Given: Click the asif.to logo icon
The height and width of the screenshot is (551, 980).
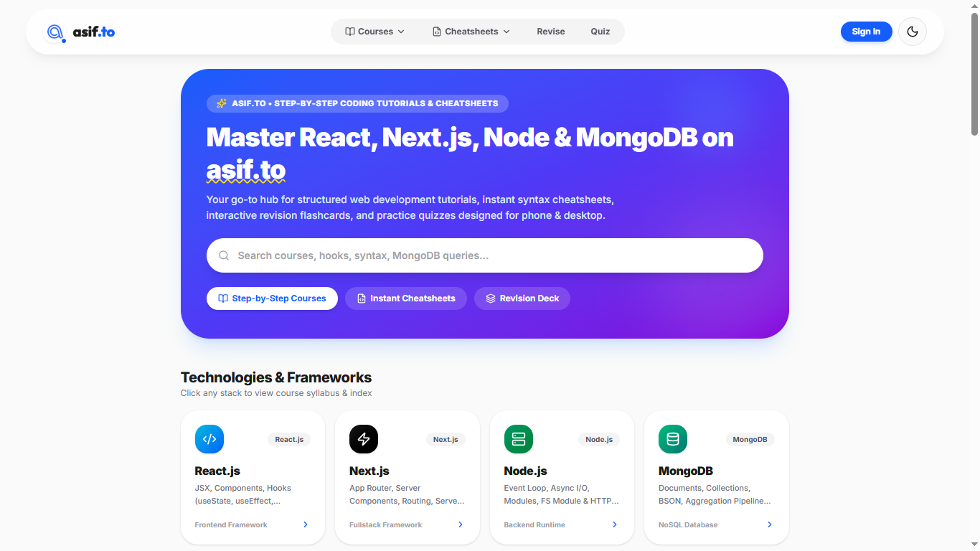Looking at the screenshot, I should (x=55, y=32).
